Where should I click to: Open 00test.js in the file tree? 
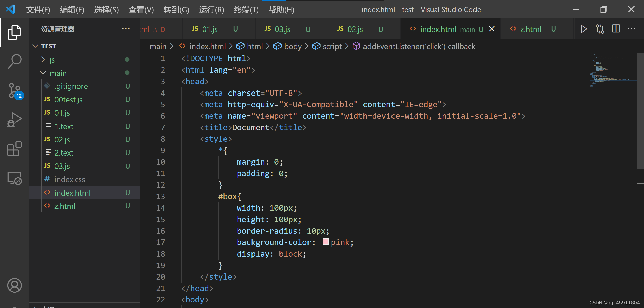(84, 100)
